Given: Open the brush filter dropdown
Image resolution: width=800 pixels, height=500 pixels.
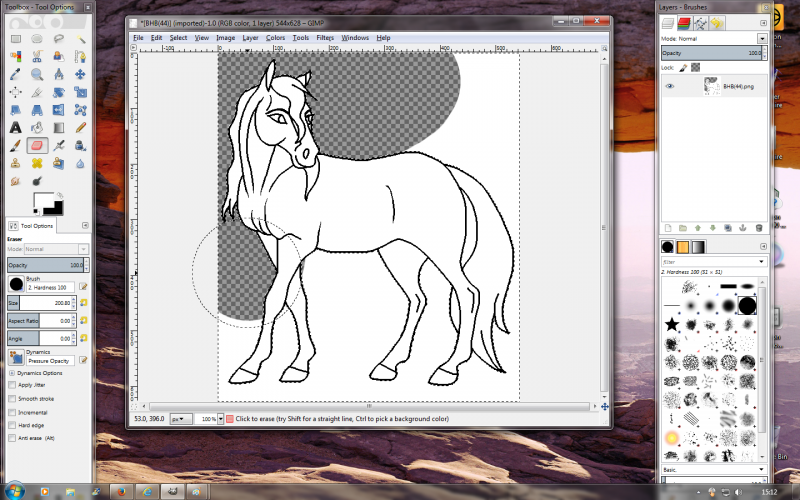Looking at the screenshot, I should pos(762,262).
